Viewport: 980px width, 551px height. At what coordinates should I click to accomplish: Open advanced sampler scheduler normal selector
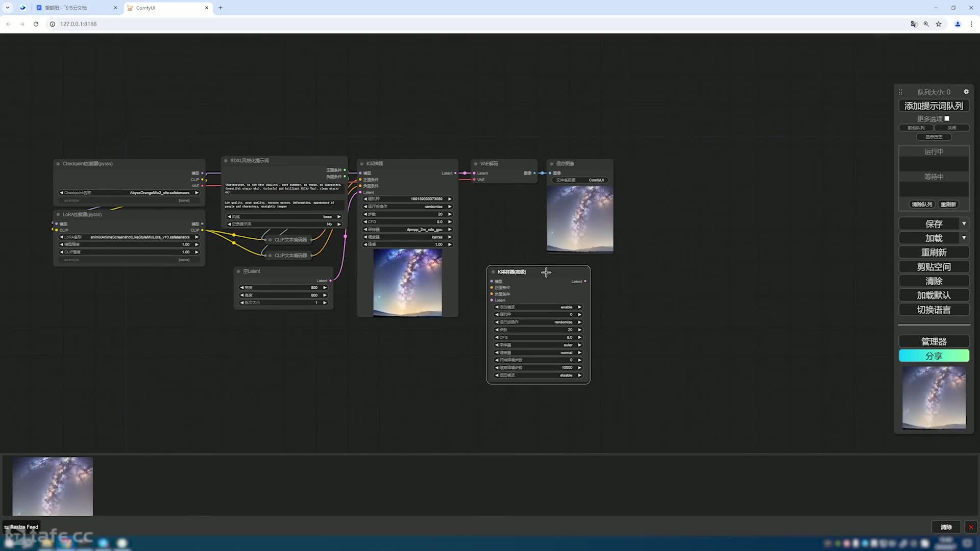538,353
